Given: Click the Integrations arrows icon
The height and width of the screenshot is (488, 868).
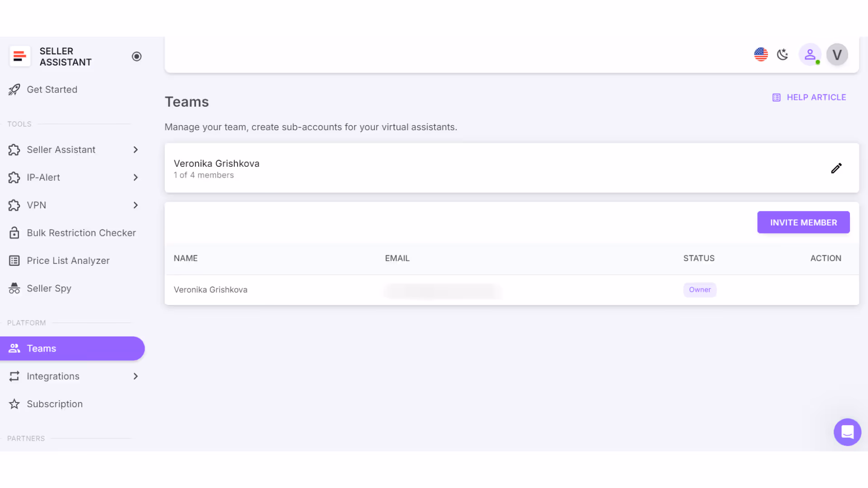Looking at the screenshot, I should coord(14,376).
